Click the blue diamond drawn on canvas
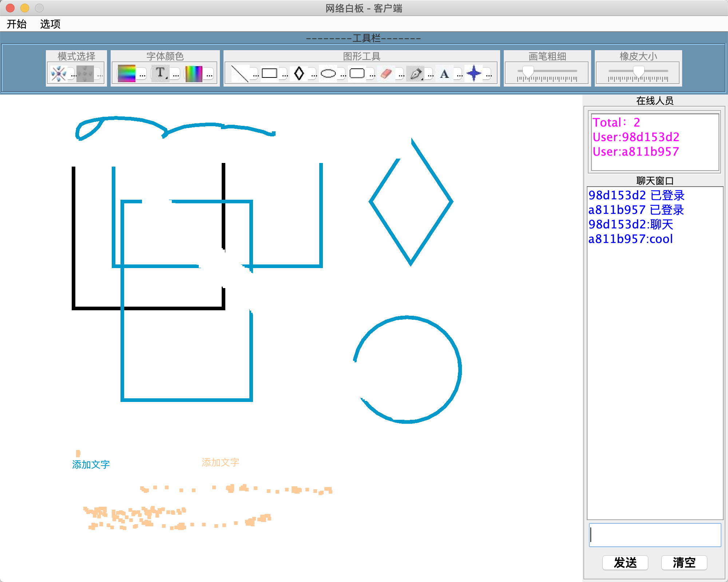 click(x=411, y=202)
